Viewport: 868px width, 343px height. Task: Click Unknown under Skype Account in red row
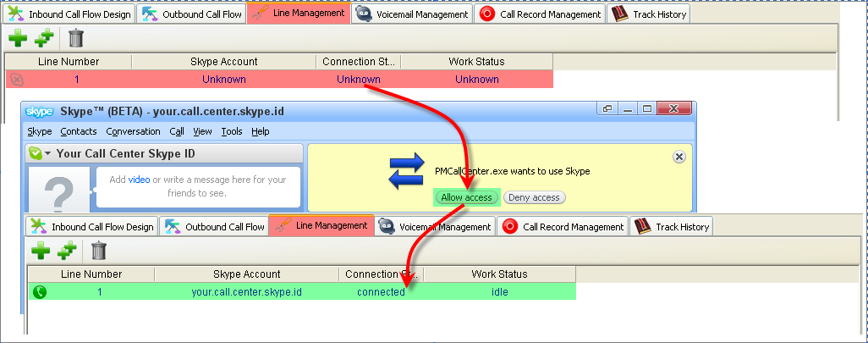click(223, 80)
